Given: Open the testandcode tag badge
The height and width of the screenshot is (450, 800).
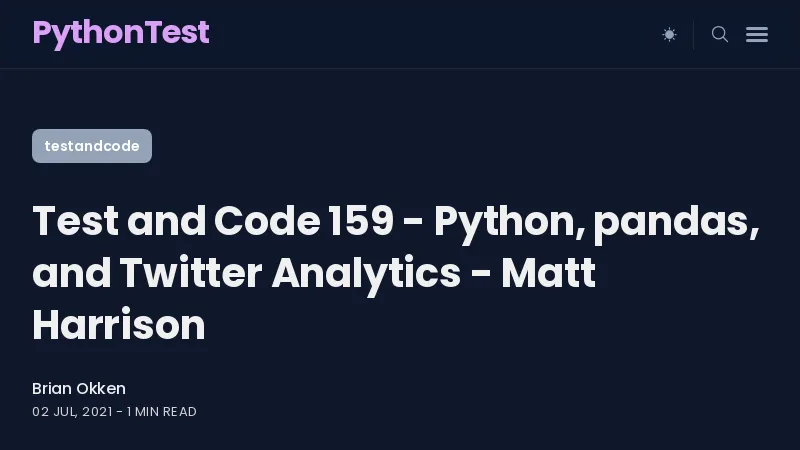Looking at the screenshot, I should 92,146.
